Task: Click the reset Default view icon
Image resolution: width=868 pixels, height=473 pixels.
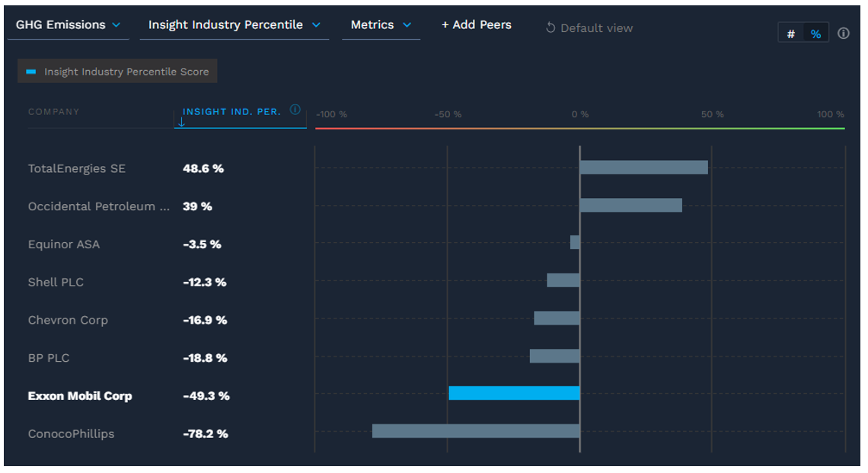Action: click(x=550, y=27)
